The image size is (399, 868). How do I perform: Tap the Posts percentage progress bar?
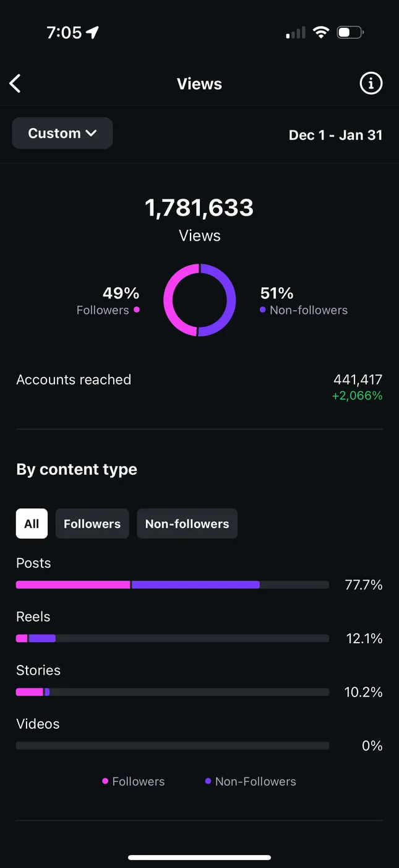[173, 584]
